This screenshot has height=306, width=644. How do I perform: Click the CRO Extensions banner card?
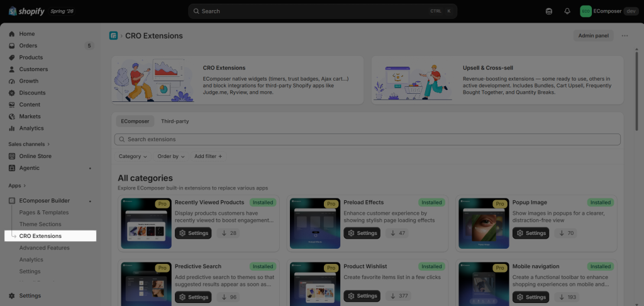coord(237,80)
